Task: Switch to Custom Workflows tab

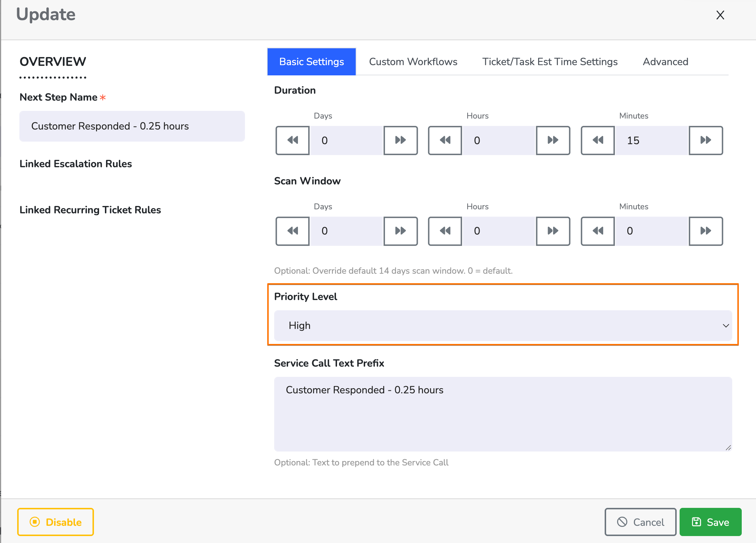Action: 413,62
